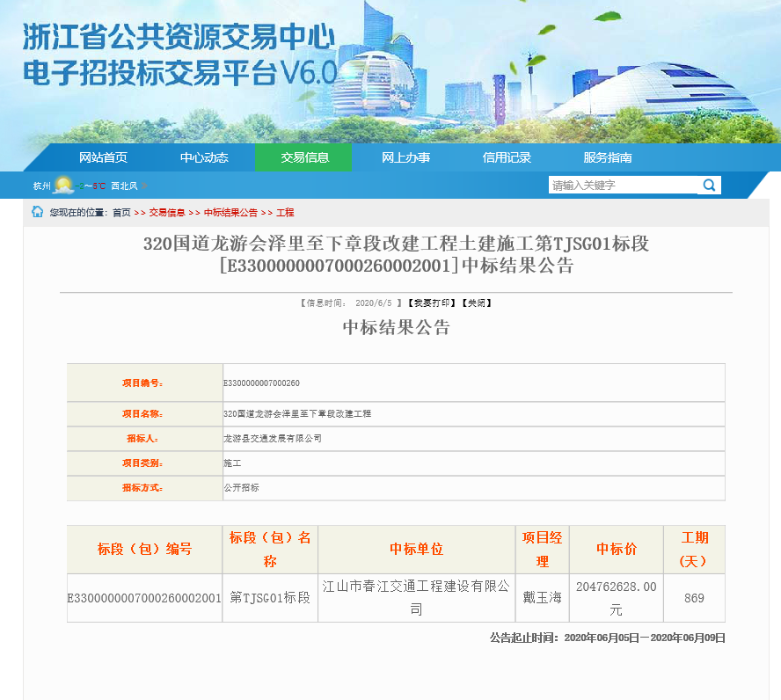Image resolution: width=781 pixels, height=700 pixels.
Task: Click 中标结果公告 breadcrumb link
Action: click(x=230, y=213)
